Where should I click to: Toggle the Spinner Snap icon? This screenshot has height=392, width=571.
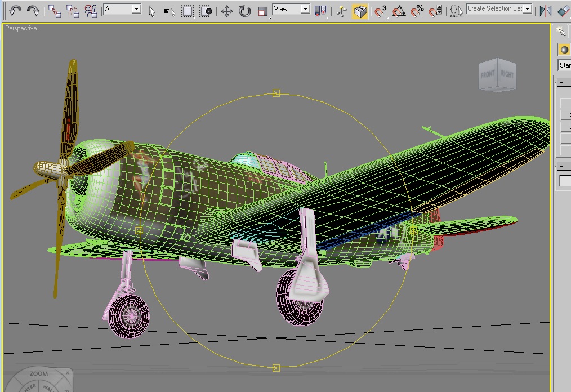click(x=435, y=11)
